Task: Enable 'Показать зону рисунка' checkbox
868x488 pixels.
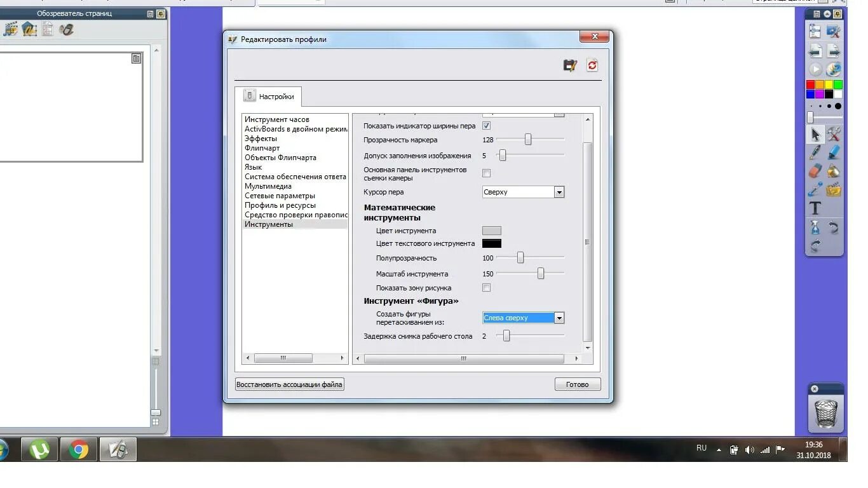Action: point(486,288)
